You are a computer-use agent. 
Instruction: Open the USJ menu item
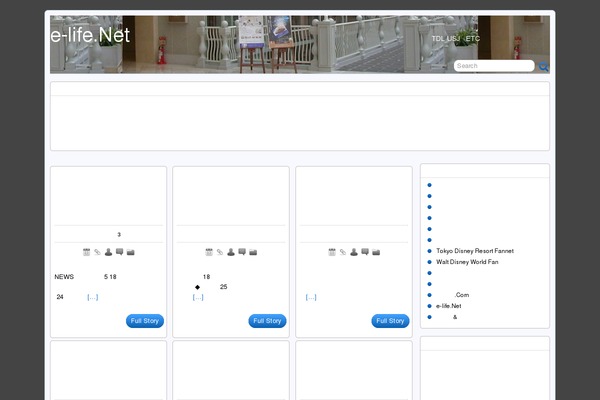[453, 39]
